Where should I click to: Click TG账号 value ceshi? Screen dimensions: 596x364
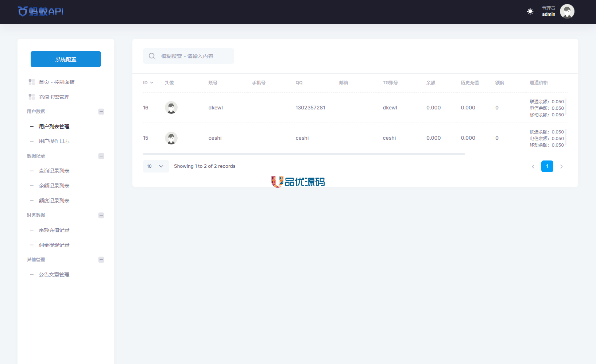tap(389, 138)
